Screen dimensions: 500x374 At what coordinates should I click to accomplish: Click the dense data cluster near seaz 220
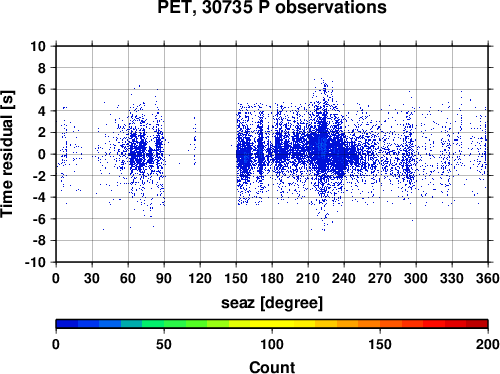[322, 148]
